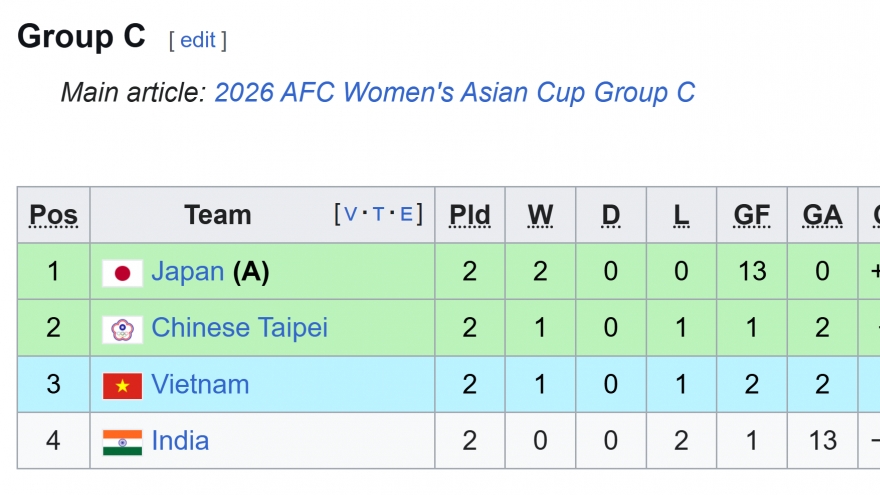Click the Chinese Taipei flag icon
880x495 pixels.
tap(122, 329)
